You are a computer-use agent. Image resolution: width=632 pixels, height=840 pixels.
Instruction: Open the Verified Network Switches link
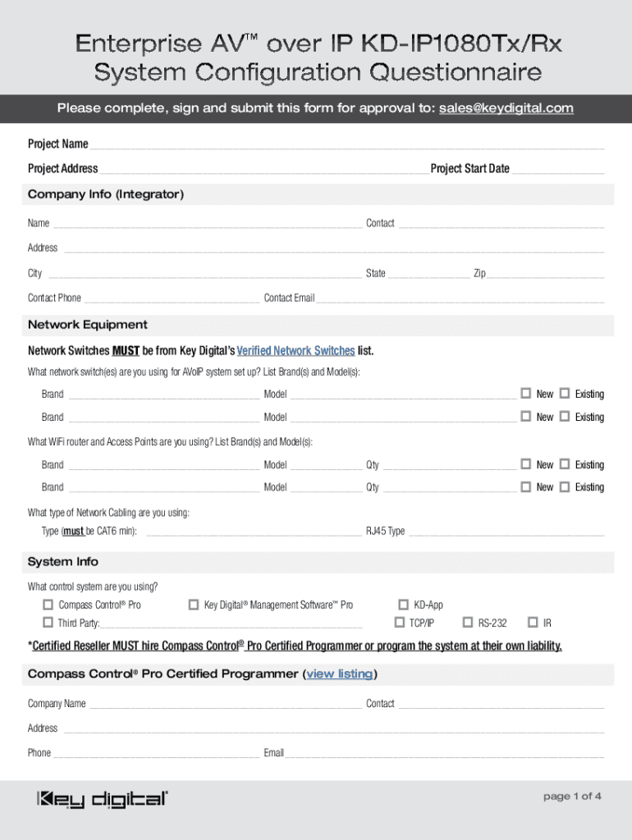(x=295, y=351)
